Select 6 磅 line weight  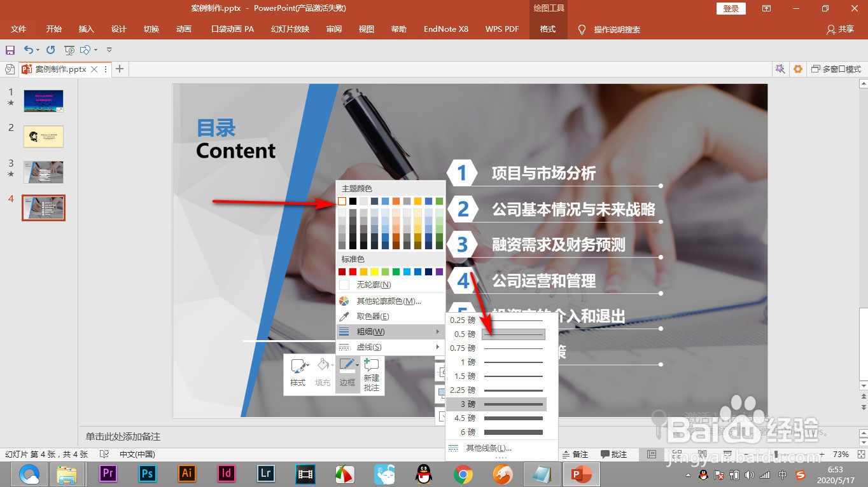(496, 432)
